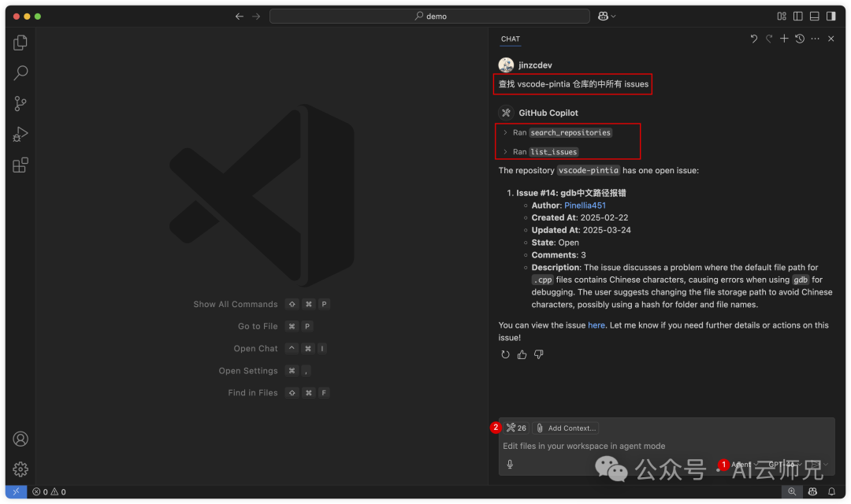Click Add Context button

[x=566, y=428]
